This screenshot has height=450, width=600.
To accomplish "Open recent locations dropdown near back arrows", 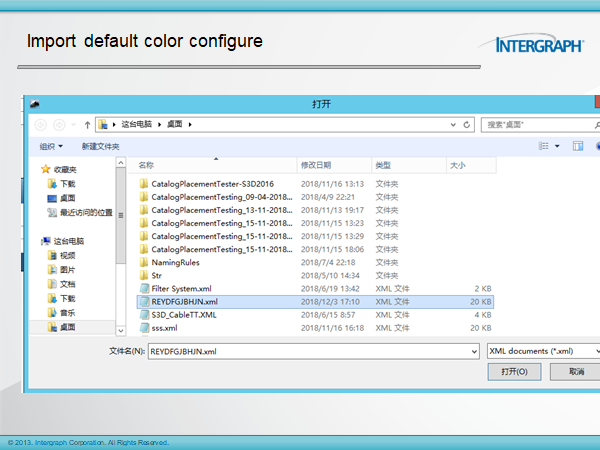I will click(x=73, y=125).
